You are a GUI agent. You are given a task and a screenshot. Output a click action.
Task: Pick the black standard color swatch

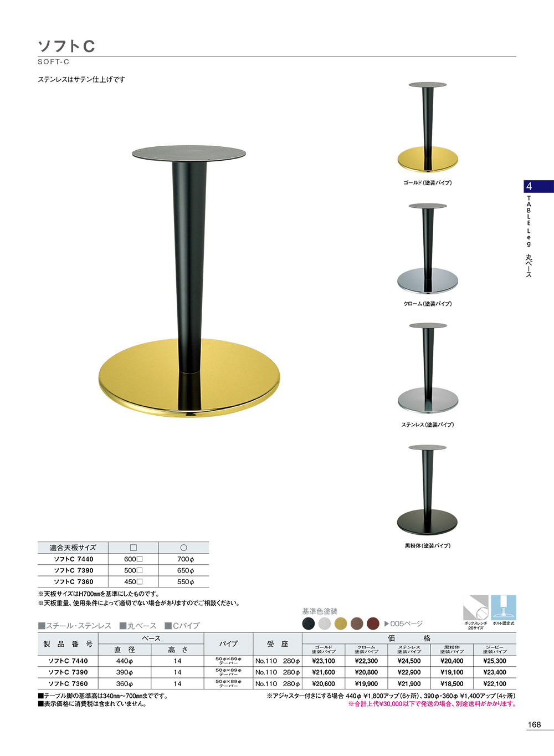(x=309, y=624)
